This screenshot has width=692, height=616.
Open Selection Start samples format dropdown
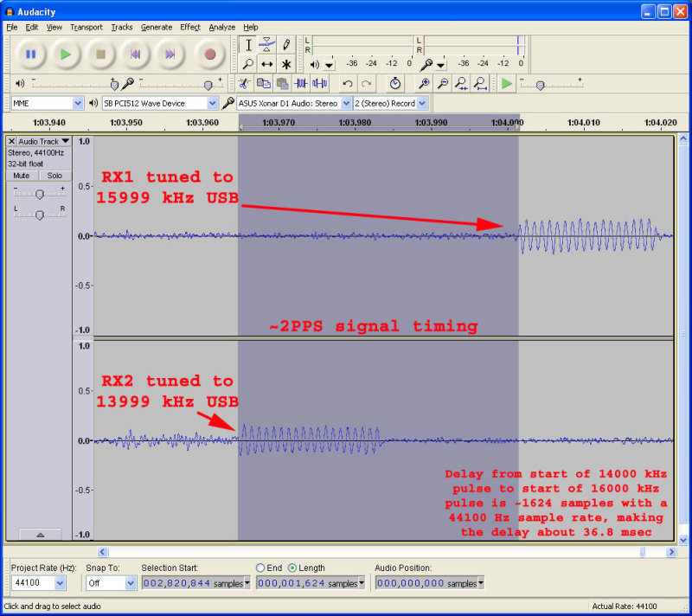point(247,583)
